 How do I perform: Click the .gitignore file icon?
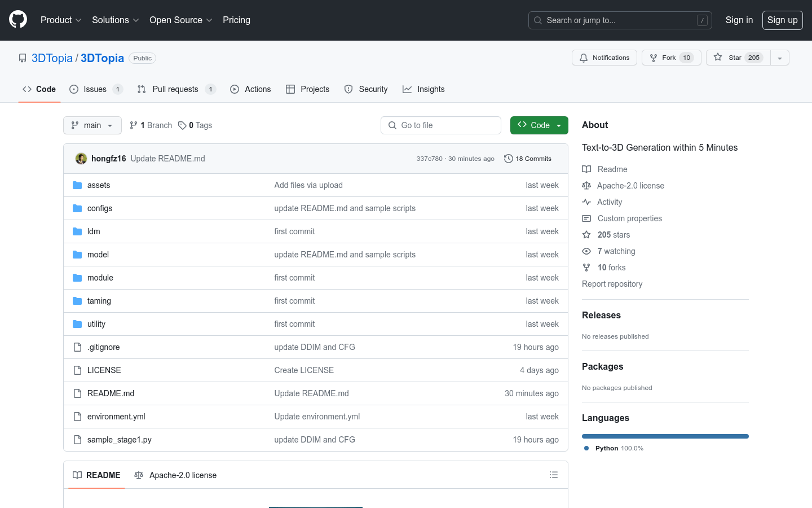(77, 347)
